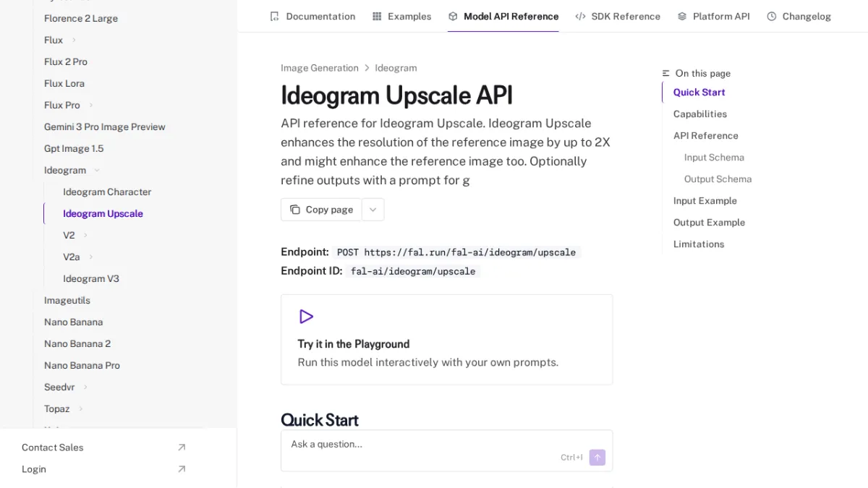Open the SDK Reference tab
This screenshot has height=488, width=868.
coord(618,16)
